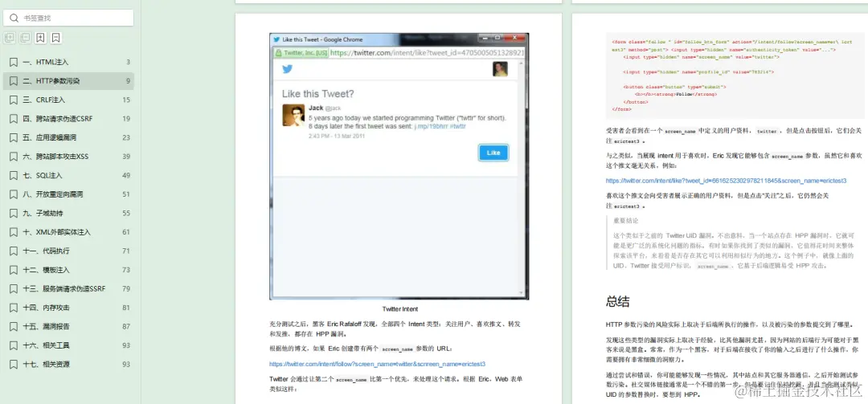Open the twitter.com/intent/like tweet_id link
Image resolution: width=868 pixels, height=404 pixels.
pyautogui.click(x=726, y=181)
